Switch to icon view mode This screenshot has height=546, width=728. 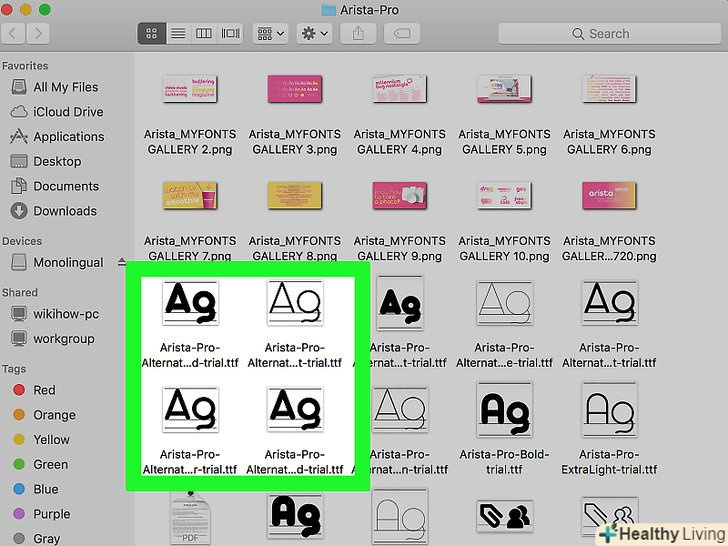pyautogui.click(x=152, y=33)
